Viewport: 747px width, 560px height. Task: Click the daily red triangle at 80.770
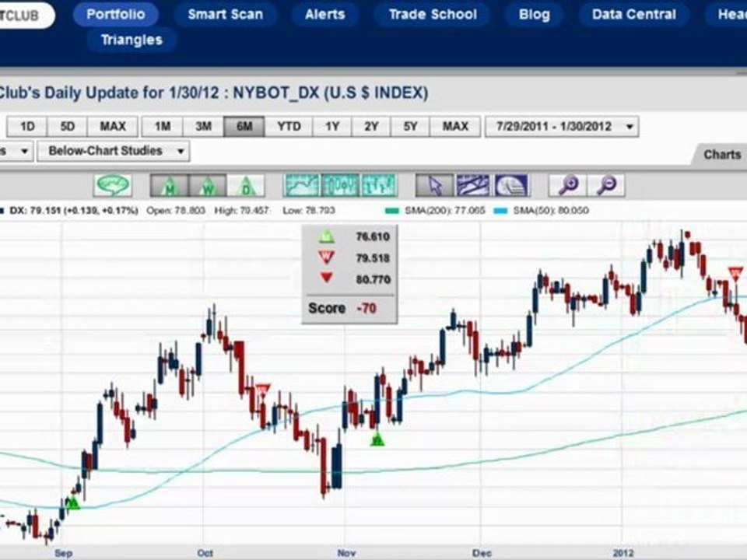click(x=326, y=278)
